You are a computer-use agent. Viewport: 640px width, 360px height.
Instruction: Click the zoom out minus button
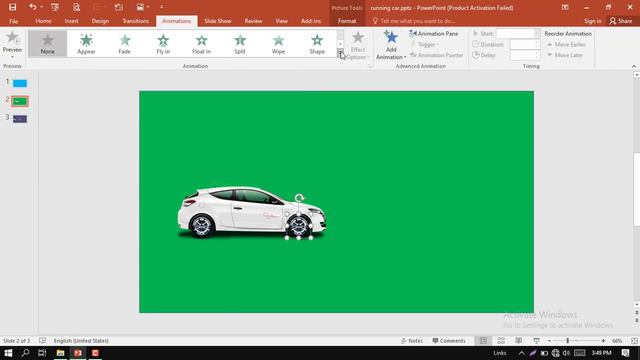(549, 340)
